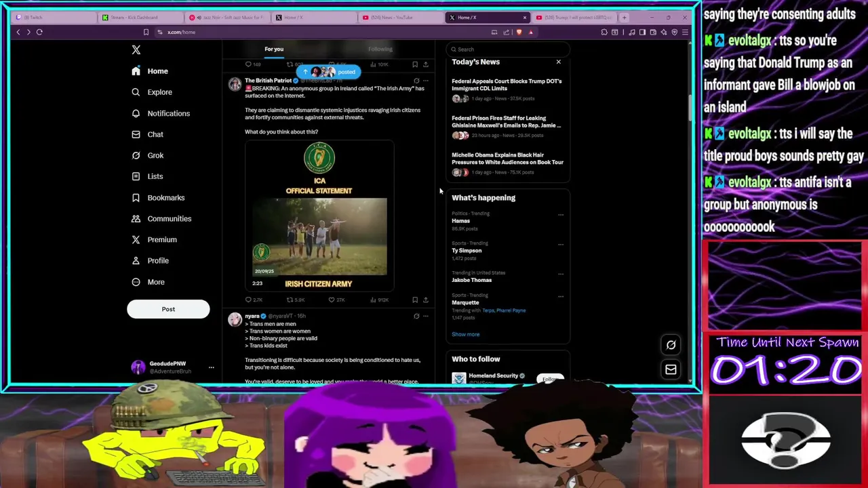The width and height of the screenshot is (868, 488).
Task: Click Show more under What's happening
Action: (x=466, y=334)
